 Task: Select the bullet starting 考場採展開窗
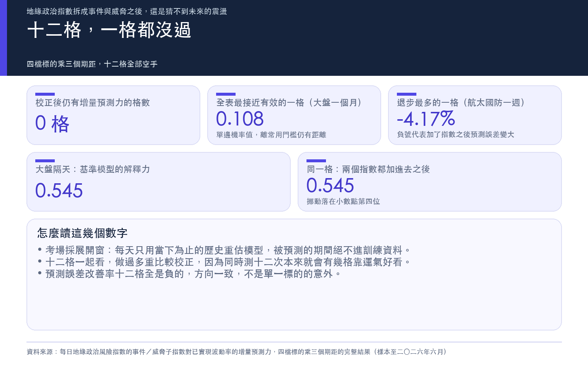point(224,250)
